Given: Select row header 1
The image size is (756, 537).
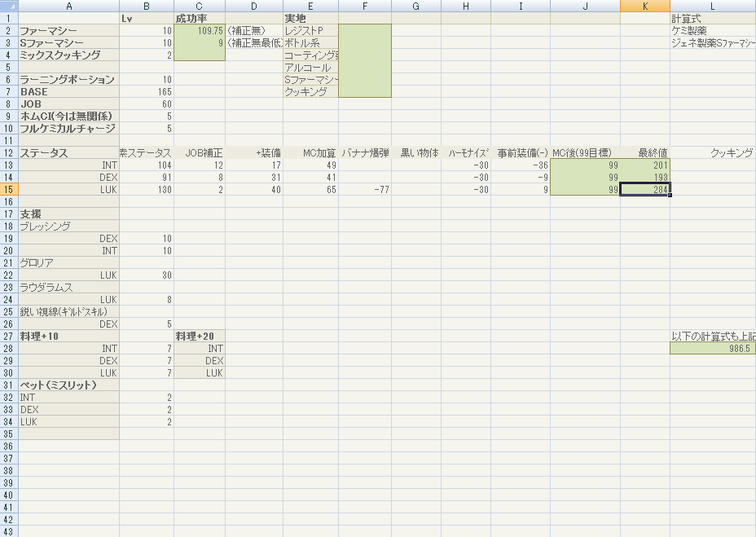Looking at the screenshot, I should click(x=9, y=18).
